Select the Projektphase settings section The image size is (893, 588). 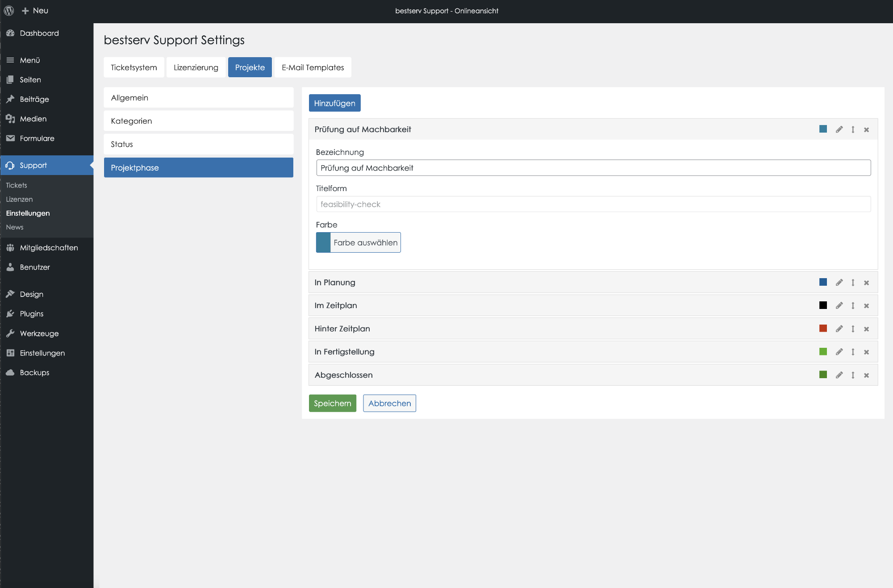(199, 167)
